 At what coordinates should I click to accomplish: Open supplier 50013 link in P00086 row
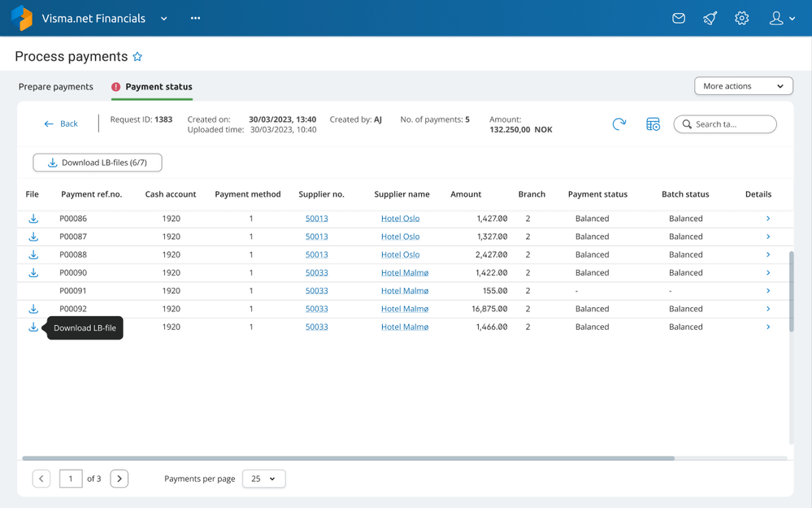coord(316,219)
